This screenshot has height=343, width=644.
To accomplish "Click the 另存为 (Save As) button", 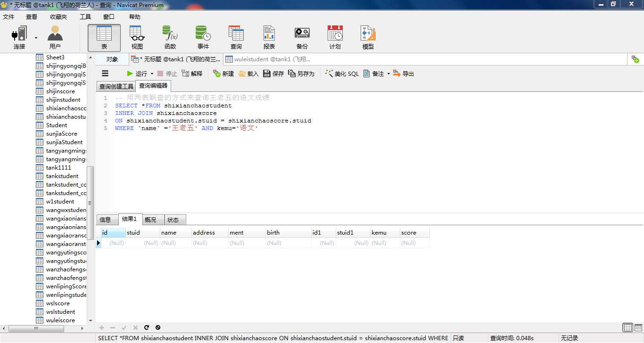I will tap(301, 73).
